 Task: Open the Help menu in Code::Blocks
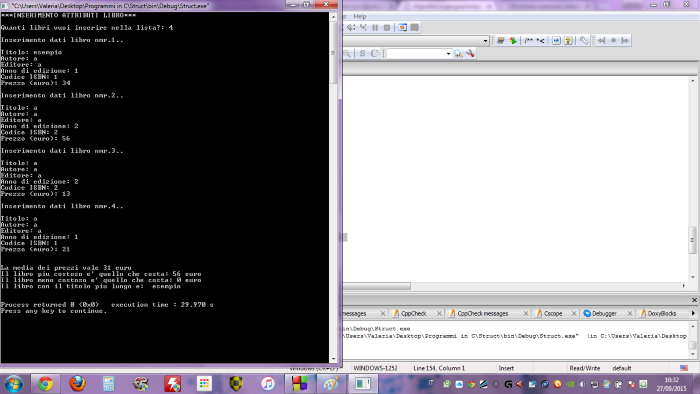click(359, 17)
